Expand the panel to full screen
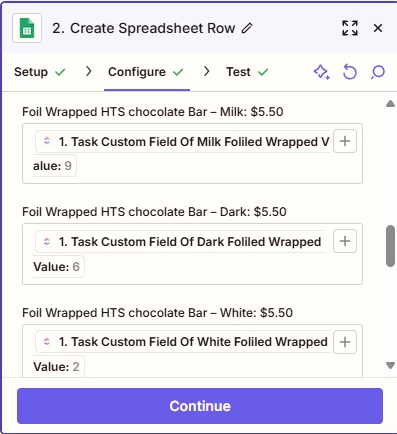Screen dimensions: 397x434 (350, 28)
